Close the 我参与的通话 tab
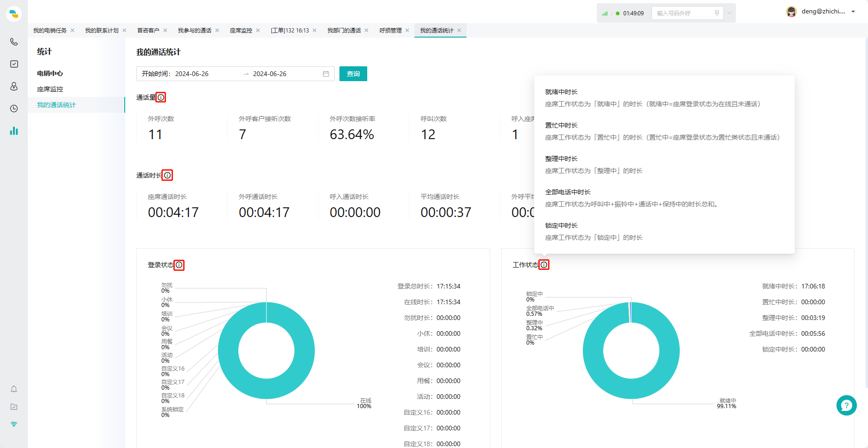 click(x=217, y=30)
